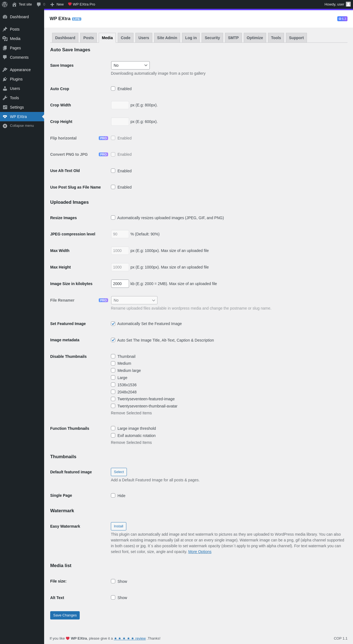The height and width of the screenshot is (644, 353).
Task: Switch to the Security tab
Action: coord(212,38)
